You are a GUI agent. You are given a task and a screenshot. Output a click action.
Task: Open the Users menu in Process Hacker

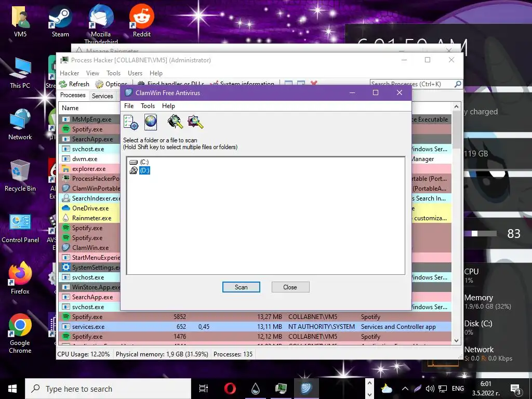(135, 73)
